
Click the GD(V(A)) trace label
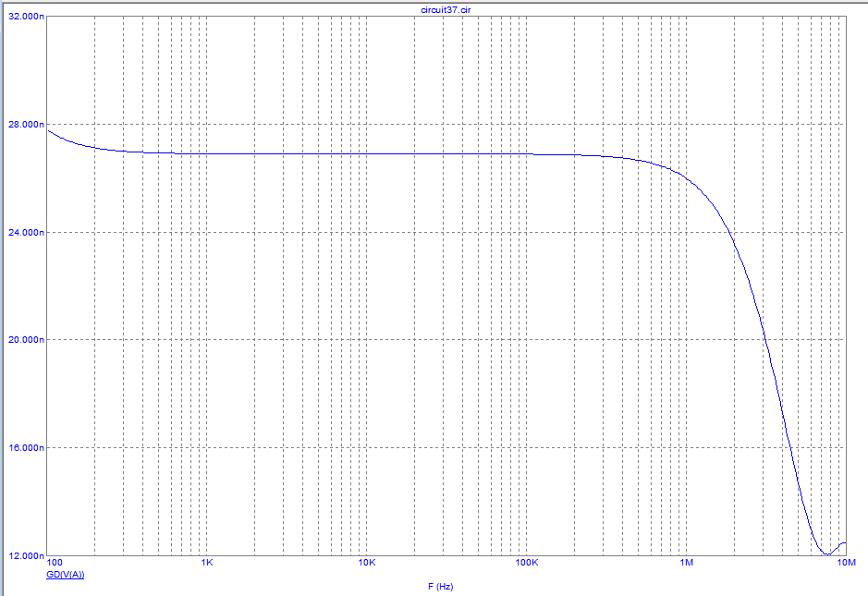point(66,575)
